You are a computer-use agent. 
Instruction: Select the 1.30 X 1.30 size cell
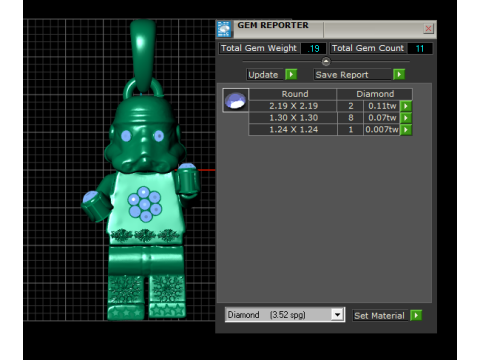(293, 118)
